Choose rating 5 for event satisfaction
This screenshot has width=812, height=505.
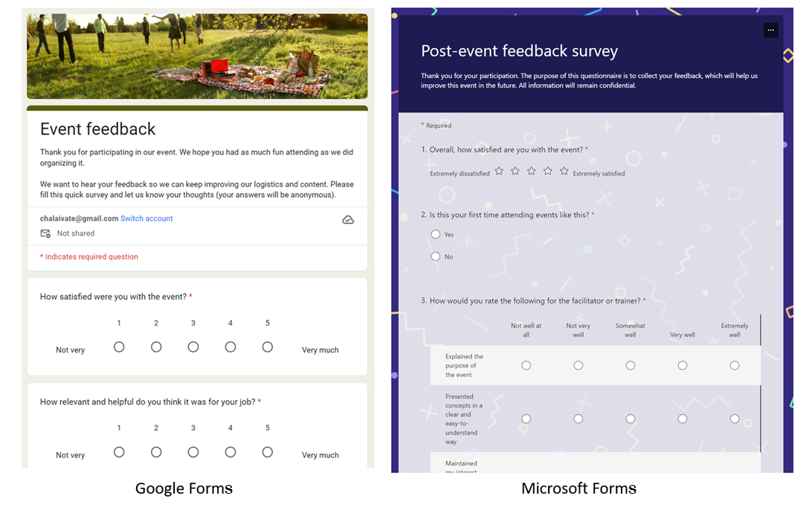pyautogui.click(x=267, y=347)
